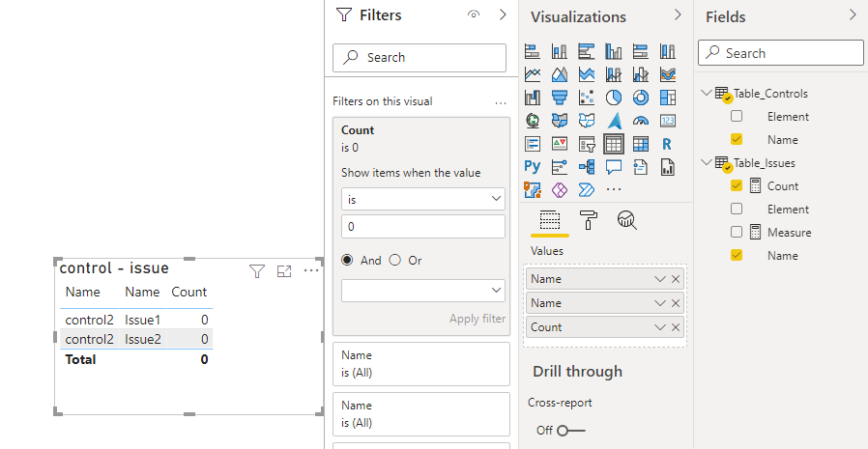Pick the Map globe visual

(x=532, y=121)
